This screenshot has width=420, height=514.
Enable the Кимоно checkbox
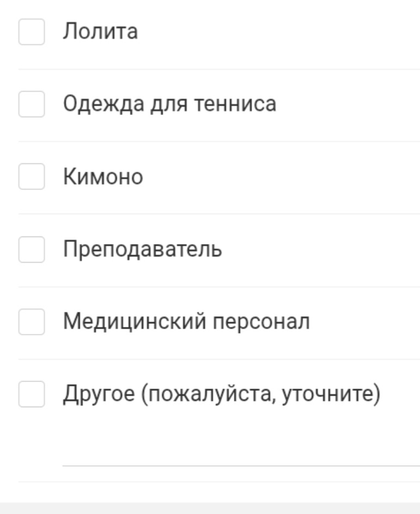(x=32, y=177)
